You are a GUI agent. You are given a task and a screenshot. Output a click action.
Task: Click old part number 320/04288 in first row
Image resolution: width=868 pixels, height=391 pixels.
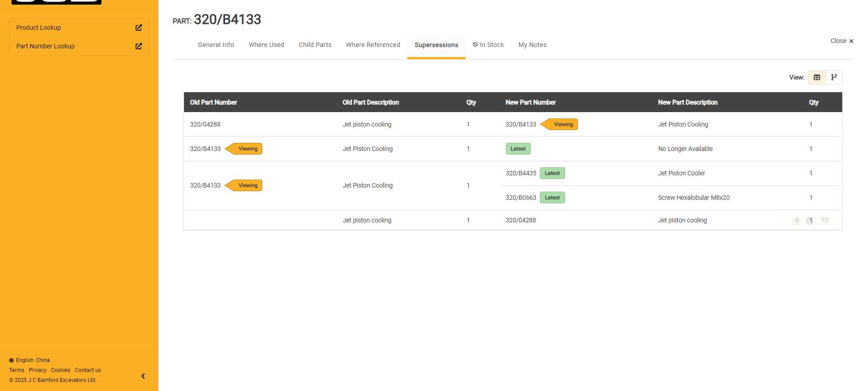point(205,124)
